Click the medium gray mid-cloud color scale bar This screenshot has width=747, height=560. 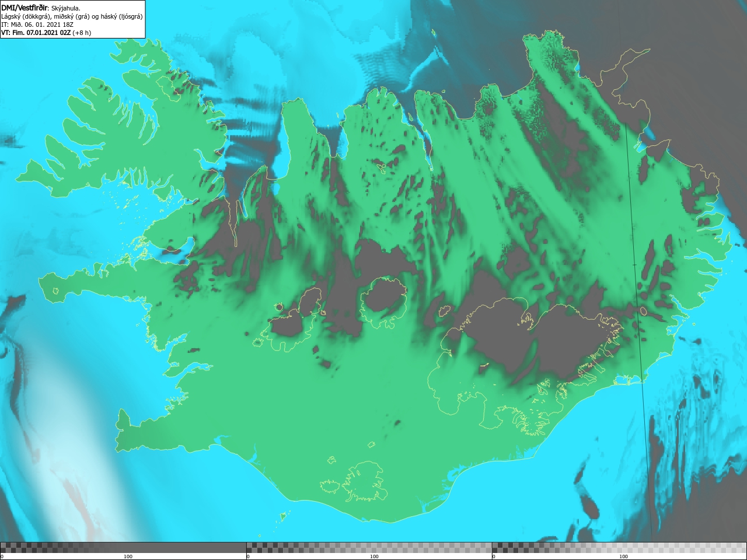click(369, 547)
